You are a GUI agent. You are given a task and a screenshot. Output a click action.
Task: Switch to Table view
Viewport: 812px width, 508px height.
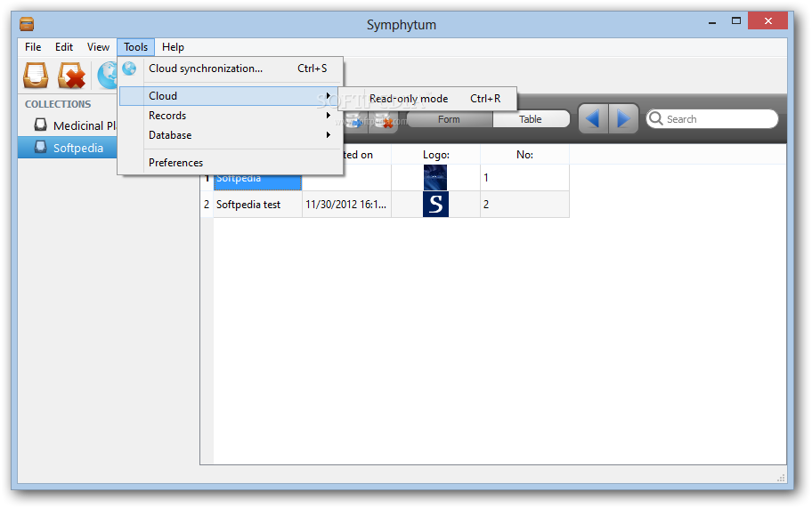[531, 119]
